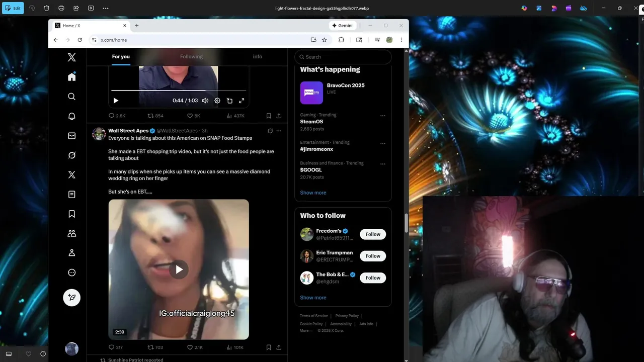Open Communities icon in X sidebar
Screen dimensions: 644x362
pyautogui.click(x=71, y=233)
